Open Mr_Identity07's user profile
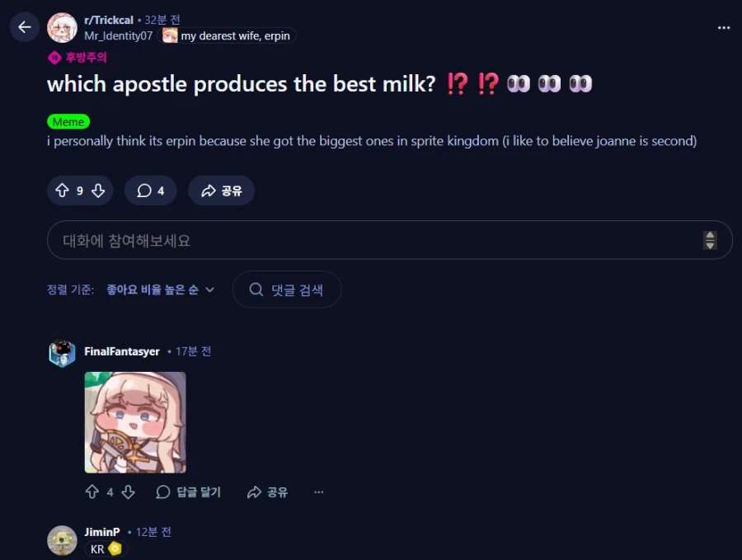 [118, 35]
